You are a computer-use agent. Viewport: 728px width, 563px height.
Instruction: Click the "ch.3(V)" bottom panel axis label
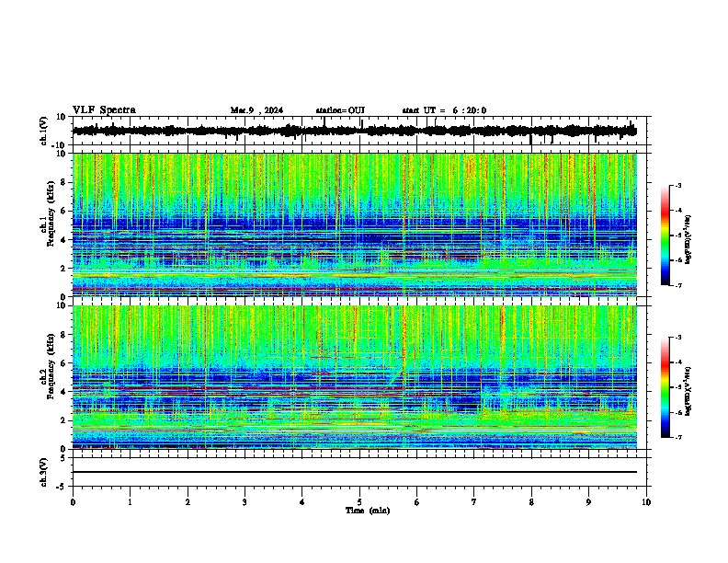point(44,472)
